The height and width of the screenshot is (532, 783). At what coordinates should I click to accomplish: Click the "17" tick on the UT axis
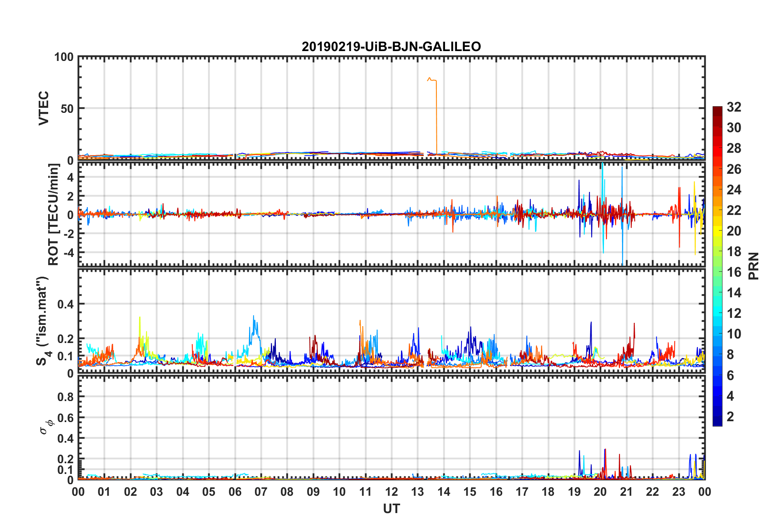522,492
